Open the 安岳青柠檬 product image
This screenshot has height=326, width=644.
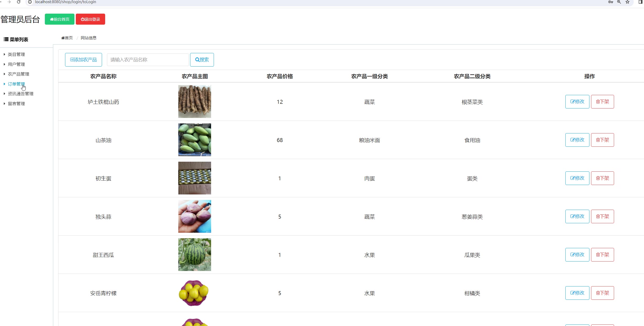pyautogui.click(x=195, y=293)
